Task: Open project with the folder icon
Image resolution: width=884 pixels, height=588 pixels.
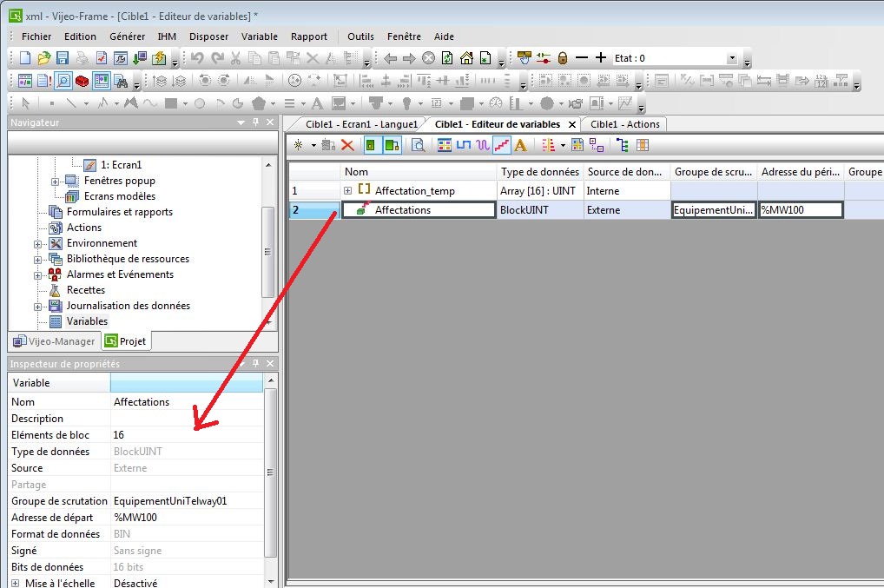Action: 43,58
